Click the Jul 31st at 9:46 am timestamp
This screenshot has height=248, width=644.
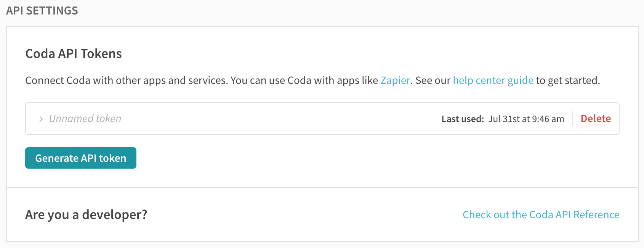pos(526,119)
